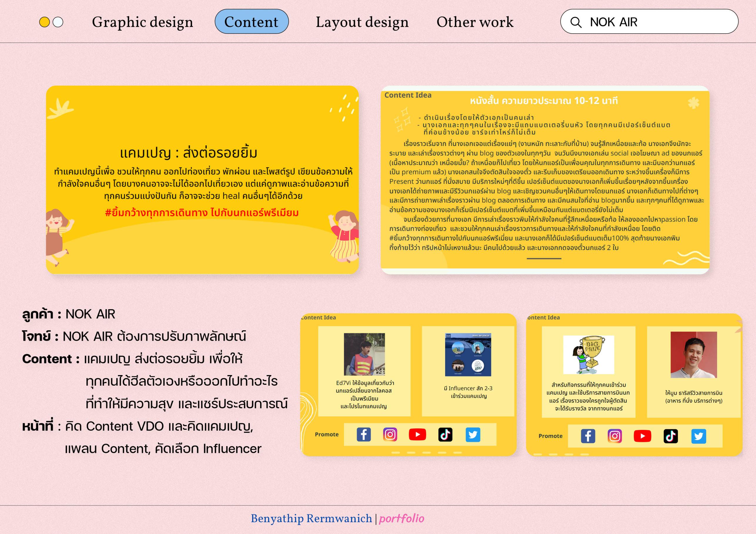Open the Graphic design tab
The height and width of the screenshot is (534, 756).
click(x=142, y=22)
